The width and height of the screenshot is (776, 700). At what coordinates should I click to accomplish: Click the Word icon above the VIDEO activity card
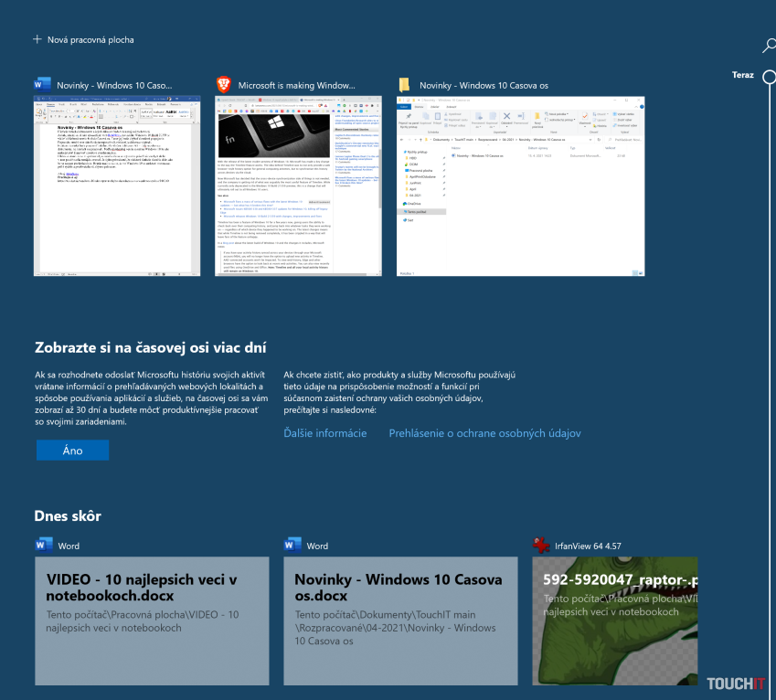pos(43,546)
